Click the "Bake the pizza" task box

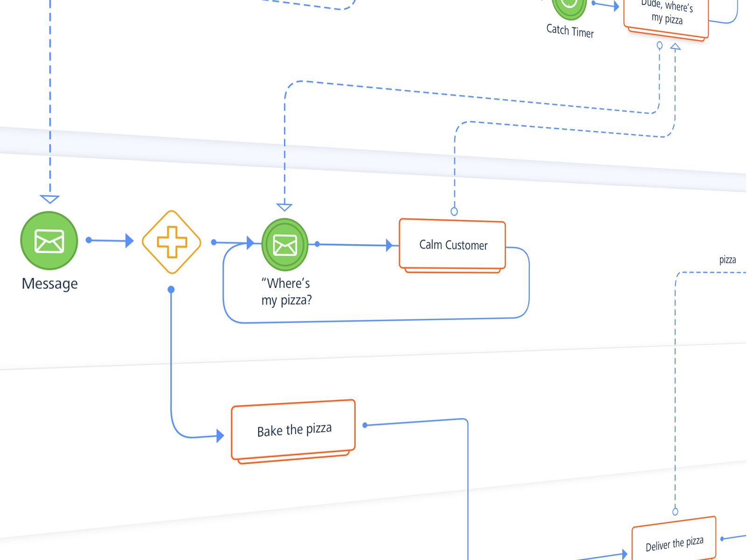point(293,428)
